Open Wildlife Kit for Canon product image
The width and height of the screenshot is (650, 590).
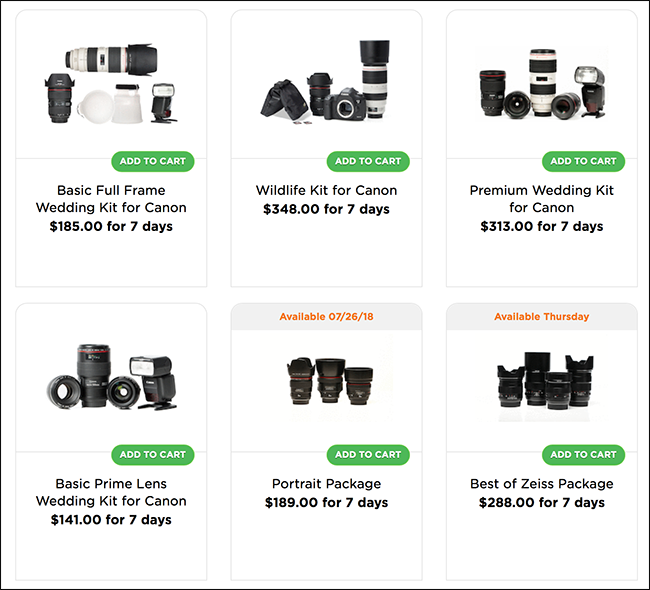coord(327,81)
